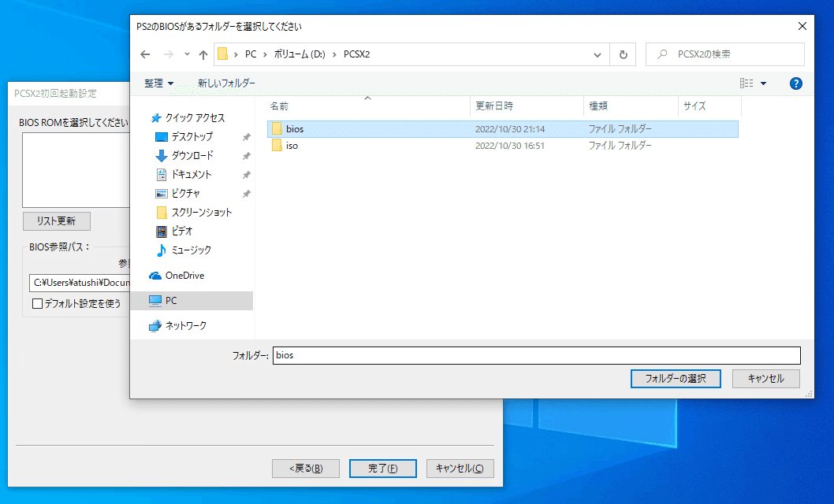Select the iso folder row
Screen dimensions: 834x504
503,146
